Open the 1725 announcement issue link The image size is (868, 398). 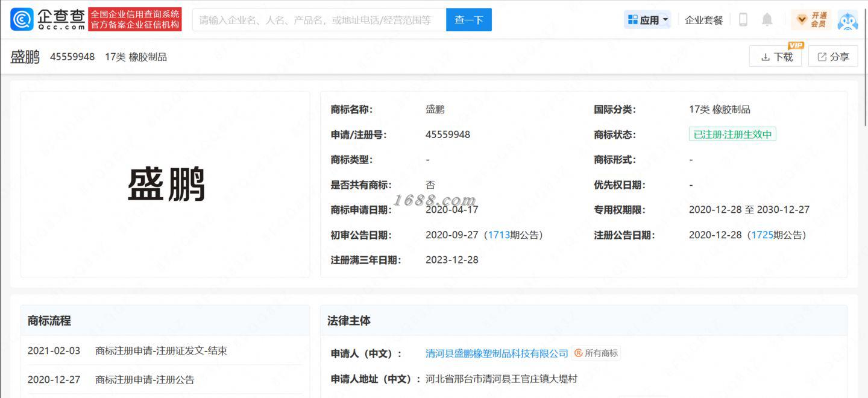pos(763,235)
